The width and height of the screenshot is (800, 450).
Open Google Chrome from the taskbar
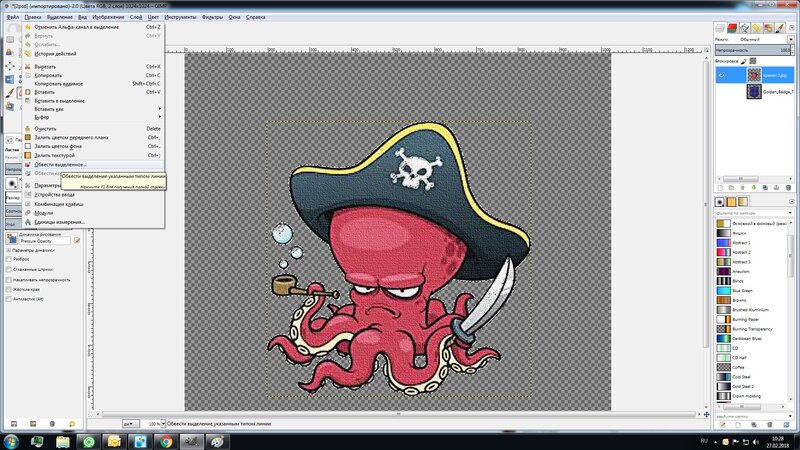point(166,441)
